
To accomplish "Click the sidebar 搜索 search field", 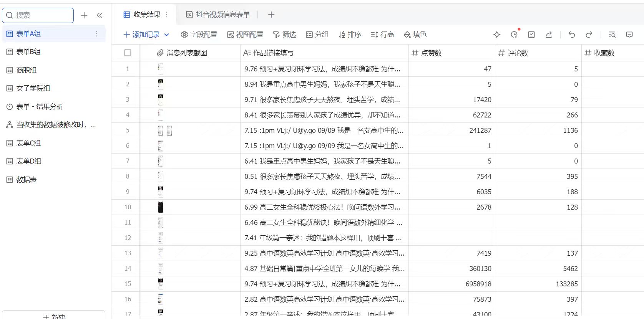I will pyautogui.click(x=38, y=15).
